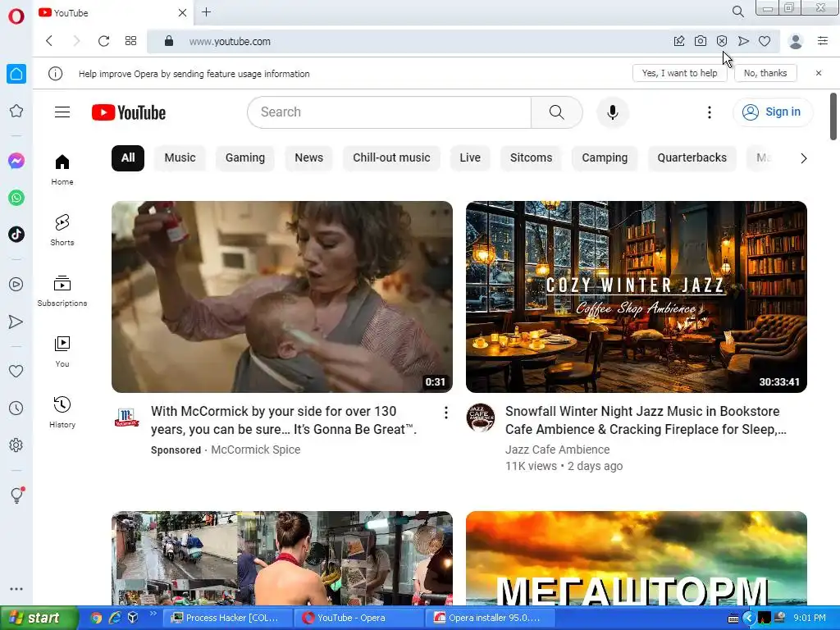
Task: Open tab grid speed dial icon
Action: pyautogui.click(x=130, y=41)
